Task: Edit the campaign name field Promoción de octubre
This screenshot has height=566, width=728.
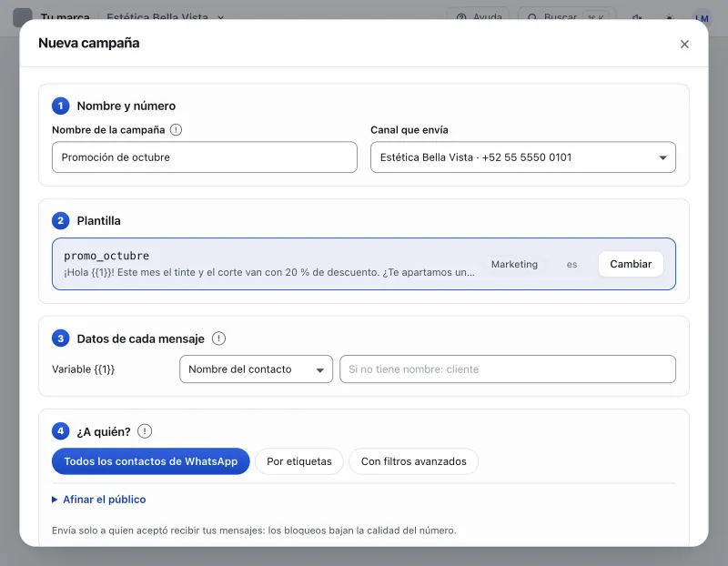Action: (x=204, y=157)
